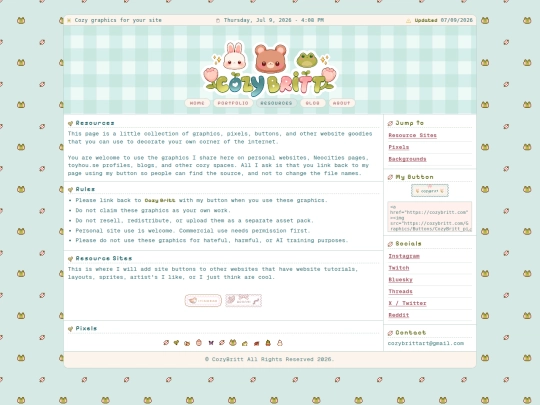Click the 'CozyBritt All Rights Reserved 2026' footer
The height and width of the screenshot is (405, 540).
point(269,359)
